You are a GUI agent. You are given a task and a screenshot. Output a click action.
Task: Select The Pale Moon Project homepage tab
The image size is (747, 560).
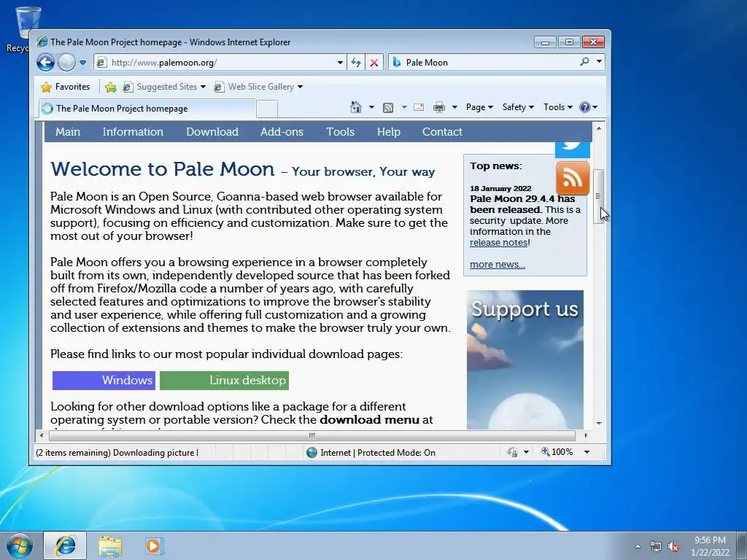click(x=147, y=109)
